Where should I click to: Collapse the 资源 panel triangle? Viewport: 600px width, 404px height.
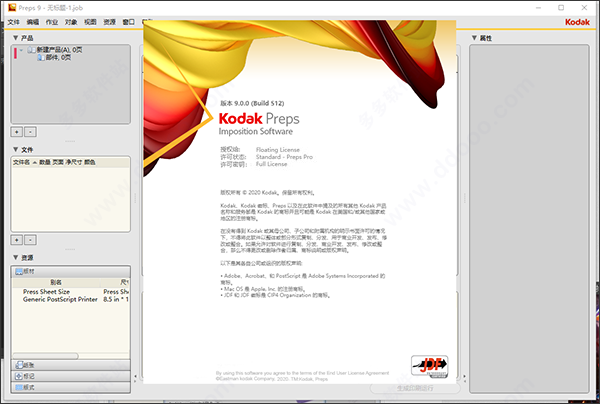click(x=15, y=257)
